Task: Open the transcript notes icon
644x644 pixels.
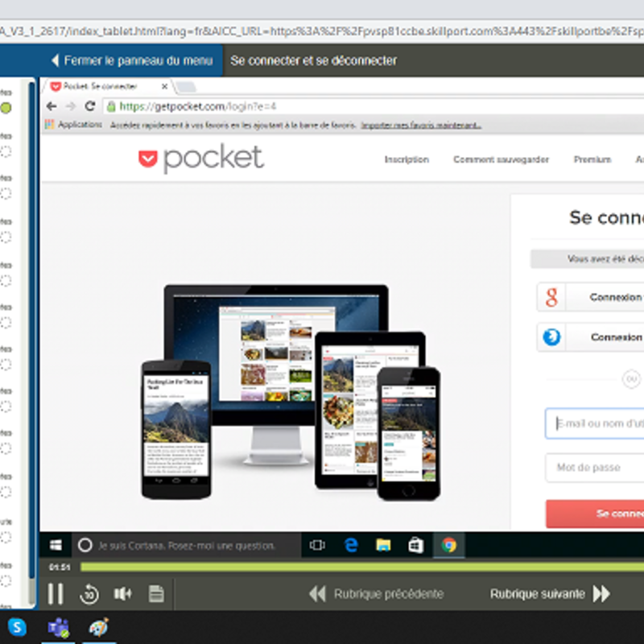Action: point(156,593)
